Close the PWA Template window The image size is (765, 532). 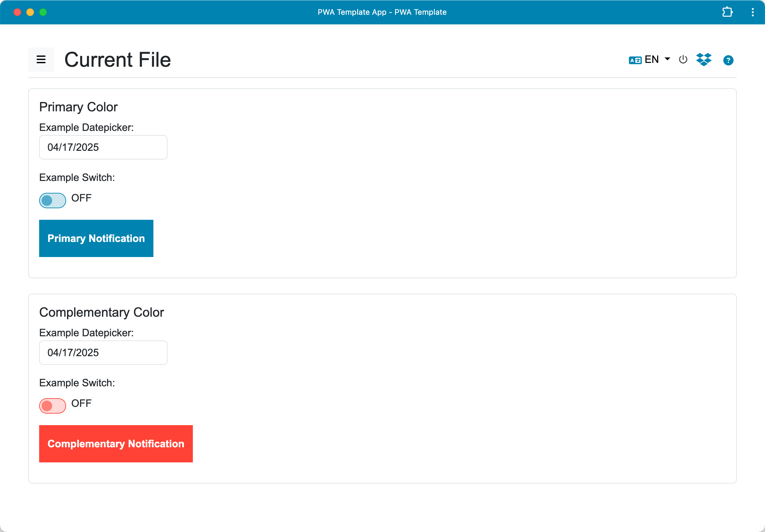(17, 12)
